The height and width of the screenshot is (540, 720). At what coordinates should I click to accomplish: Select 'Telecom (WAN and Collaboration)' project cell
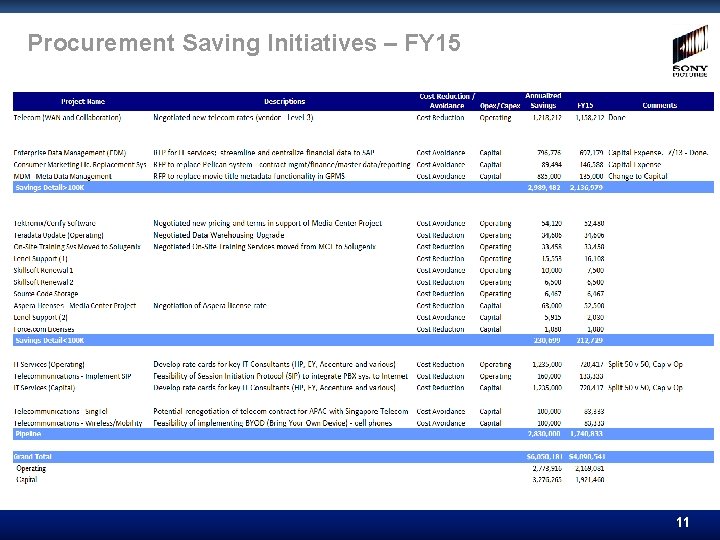(x=68, y=118)
